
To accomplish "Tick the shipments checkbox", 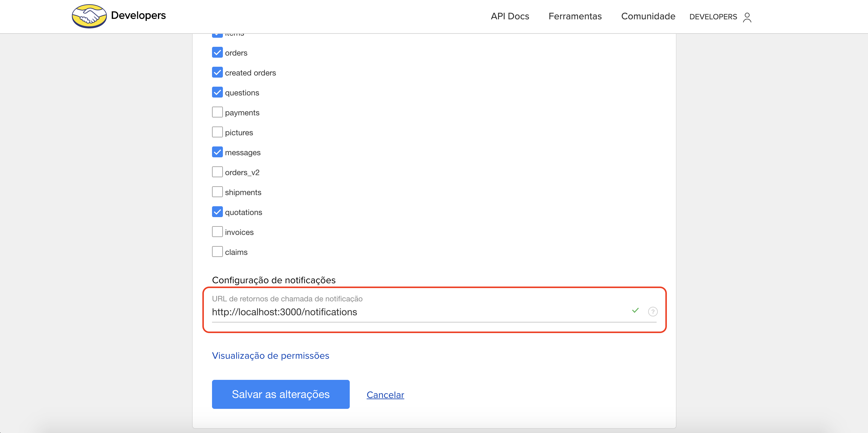I will [x=217, y=192].
